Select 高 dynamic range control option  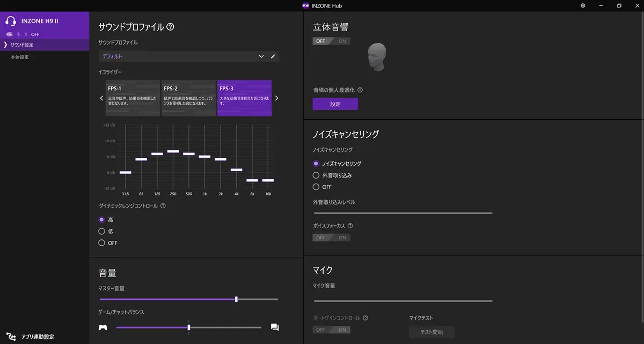[x=101, y=219]
